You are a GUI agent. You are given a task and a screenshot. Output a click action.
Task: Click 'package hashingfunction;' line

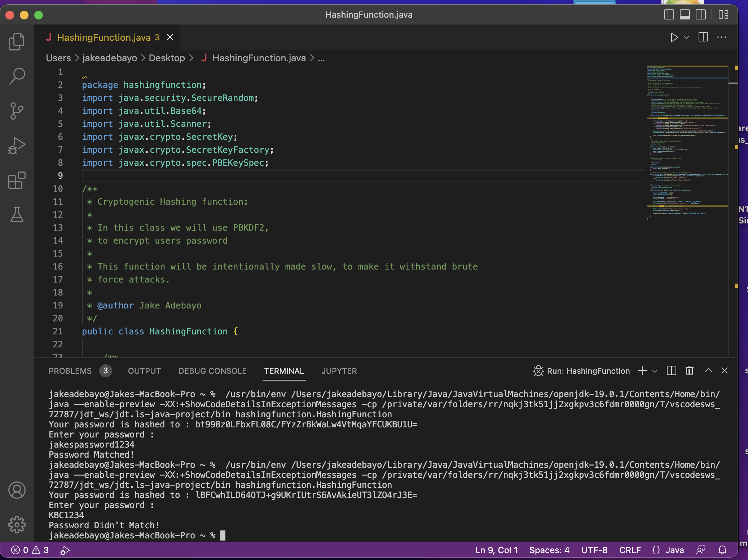(x=144, y=85)
